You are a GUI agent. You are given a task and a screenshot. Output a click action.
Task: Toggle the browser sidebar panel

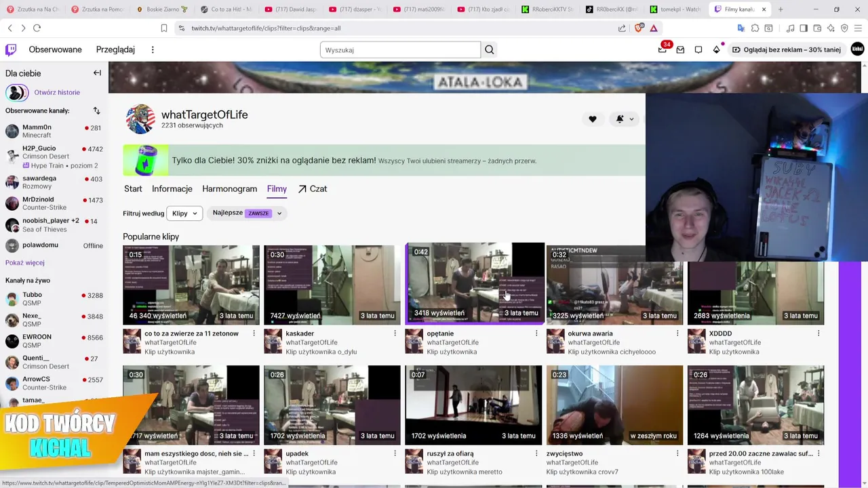click(804, 28)
